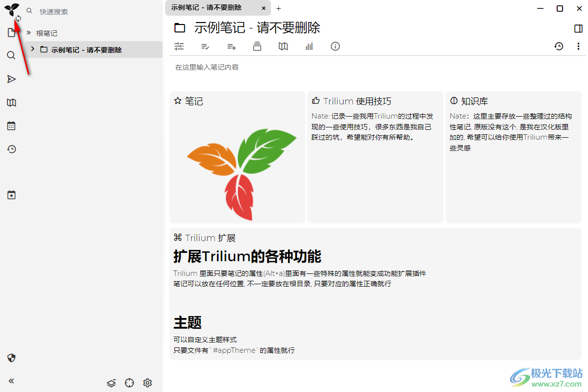Open owned attributes ribbon tab
588x392 pixels.
point(206,47)
